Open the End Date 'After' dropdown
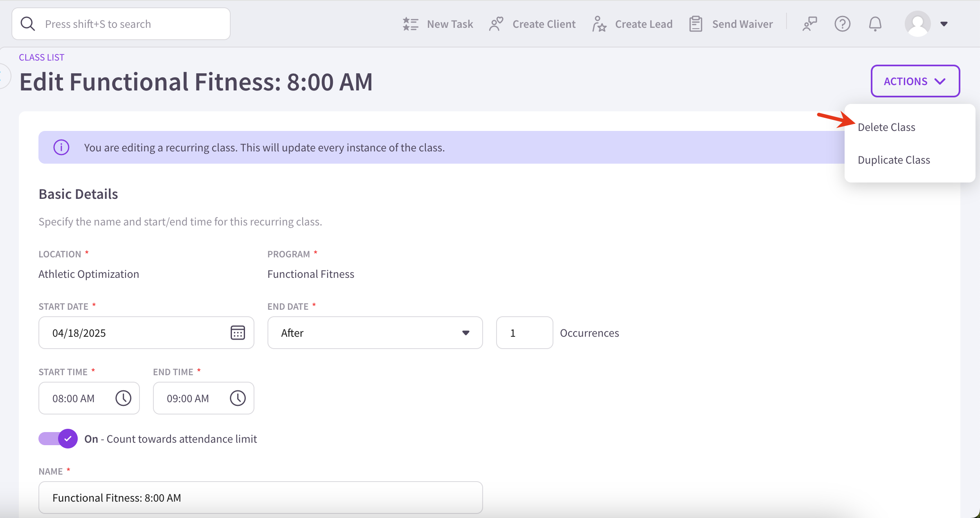The width and height of the screenshot is (980, 518). [x=375, y=333]
